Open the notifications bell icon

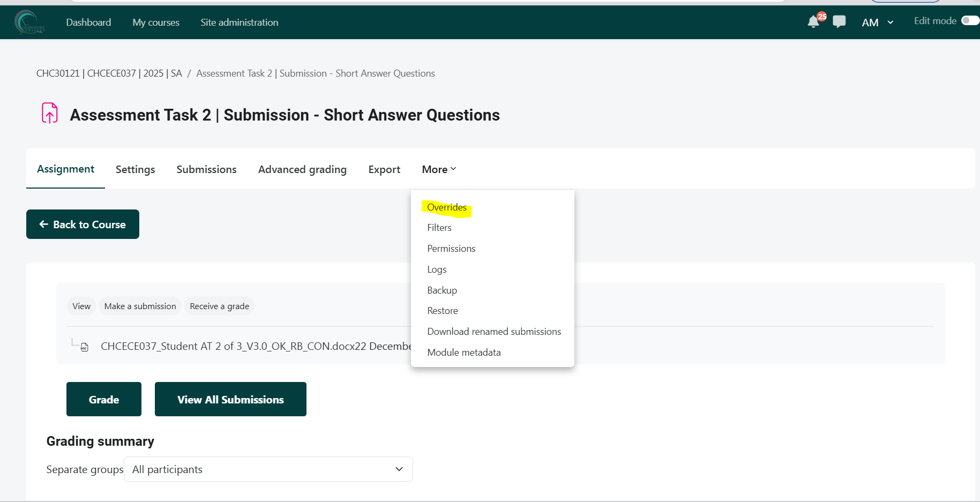(x=813, y=22)
